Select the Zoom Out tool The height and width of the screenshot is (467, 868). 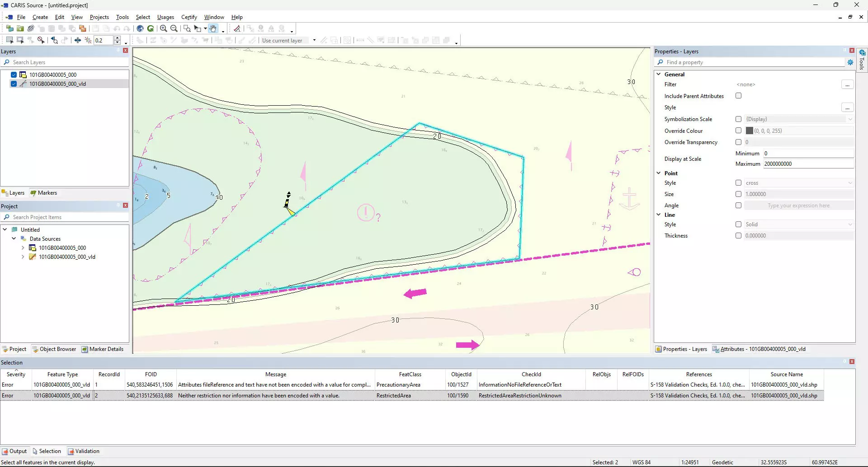point(174,28)
